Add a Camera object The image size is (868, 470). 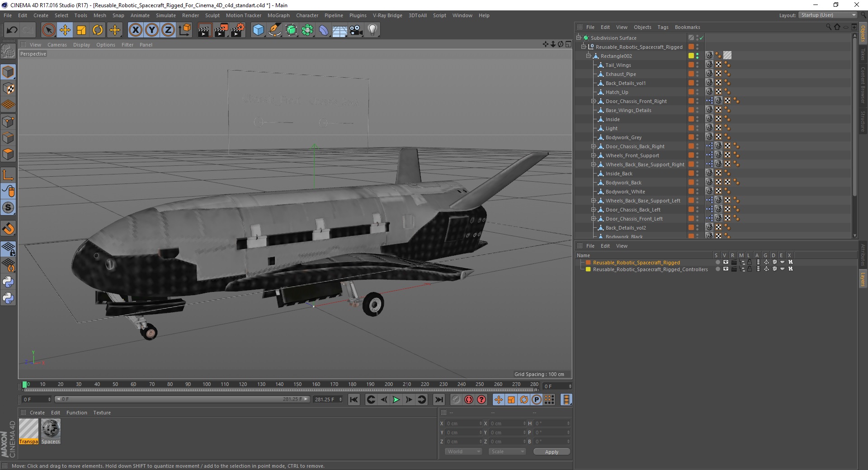(356, 30)
